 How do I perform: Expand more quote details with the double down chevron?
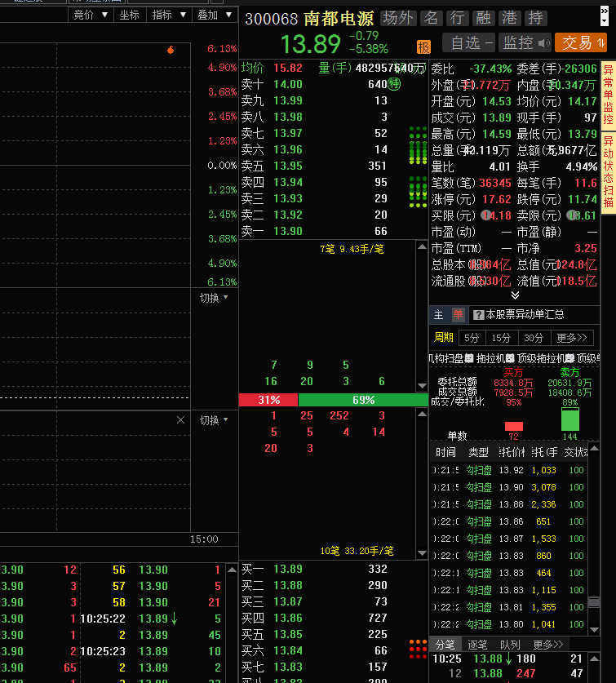(x=515, y=295)
